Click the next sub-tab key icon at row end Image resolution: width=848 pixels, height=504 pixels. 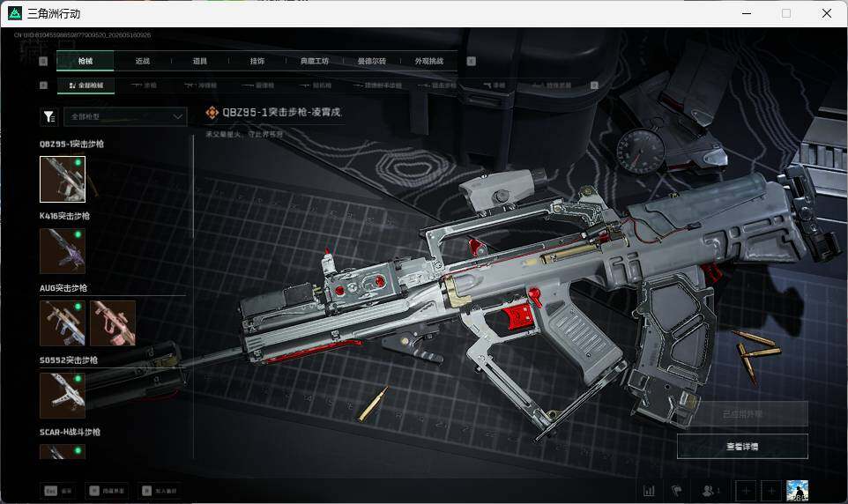[x=594, y=85]
